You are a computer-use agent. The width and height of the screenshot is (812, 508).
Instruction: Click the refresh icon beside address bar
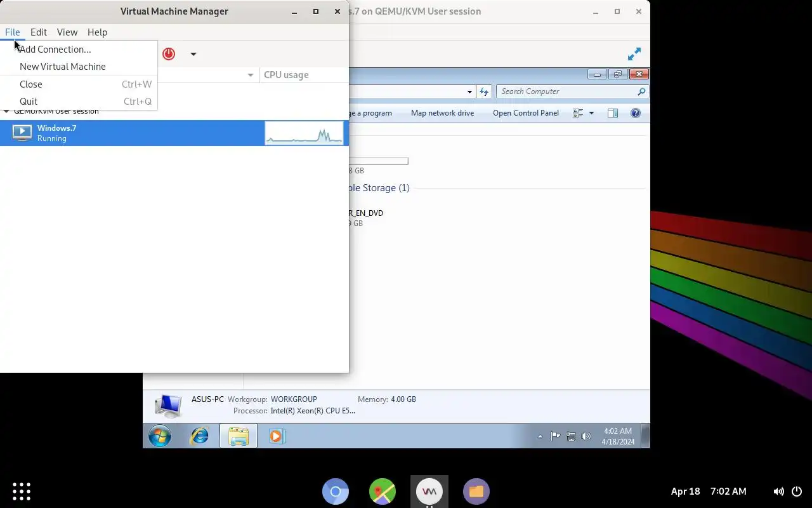(x=484, y=91)
